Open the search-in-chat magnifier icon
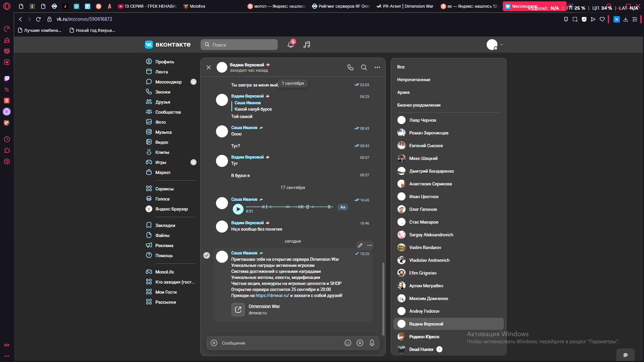This screenshot has width=644, height=362. [x=364, y=67]
